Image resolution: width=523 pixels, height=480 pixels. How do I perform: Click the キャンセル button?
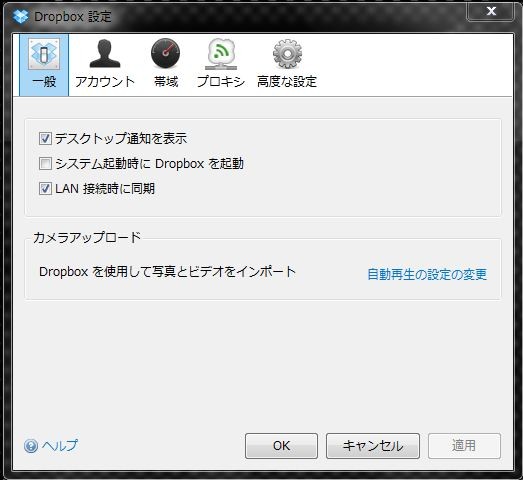click(373, 446)
